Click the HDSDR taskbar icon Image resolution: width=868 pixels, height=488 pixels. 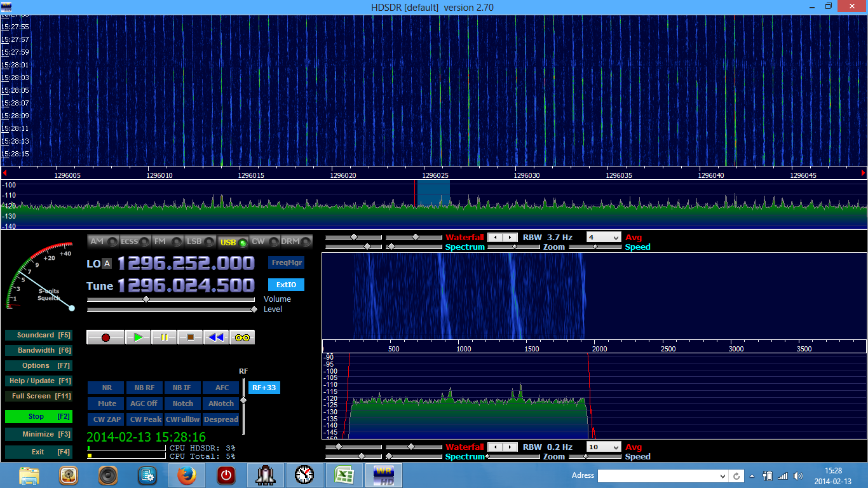pyautogui.click(x=383, y=475)
